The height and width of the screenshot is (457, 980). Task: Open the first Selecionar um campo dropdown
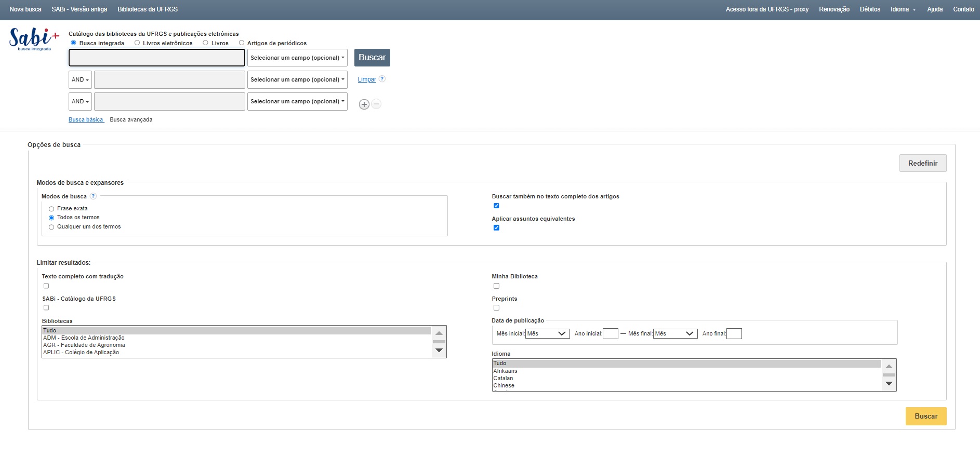tap(297, 58)
